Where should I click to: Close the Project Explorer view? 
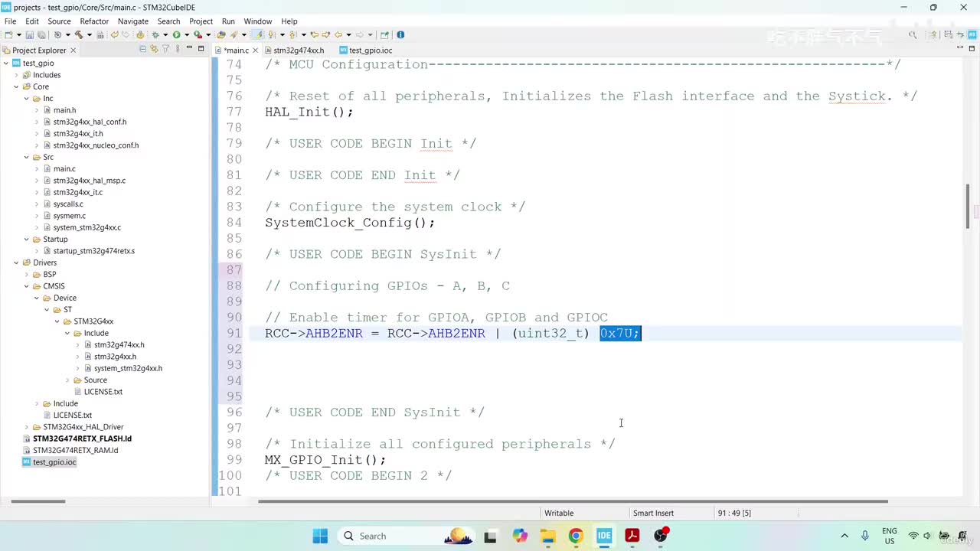tap(73, 51)
